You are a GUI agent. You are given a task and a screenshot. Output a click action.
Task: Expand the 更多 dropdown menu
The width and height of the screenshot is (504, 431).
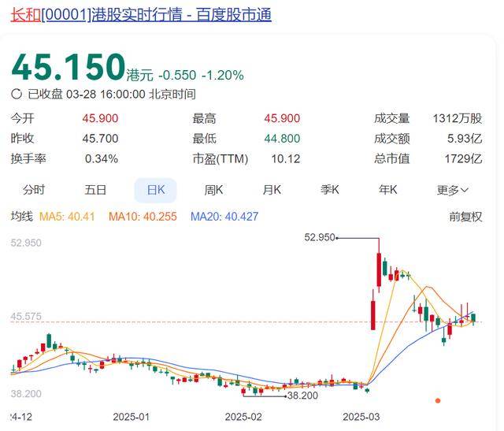[x=453, y=190]
